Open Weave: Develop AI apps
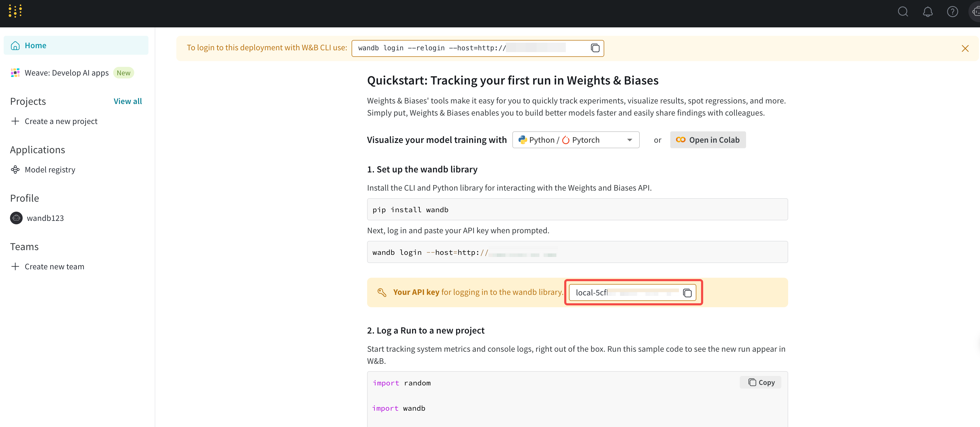 (67, 73)
